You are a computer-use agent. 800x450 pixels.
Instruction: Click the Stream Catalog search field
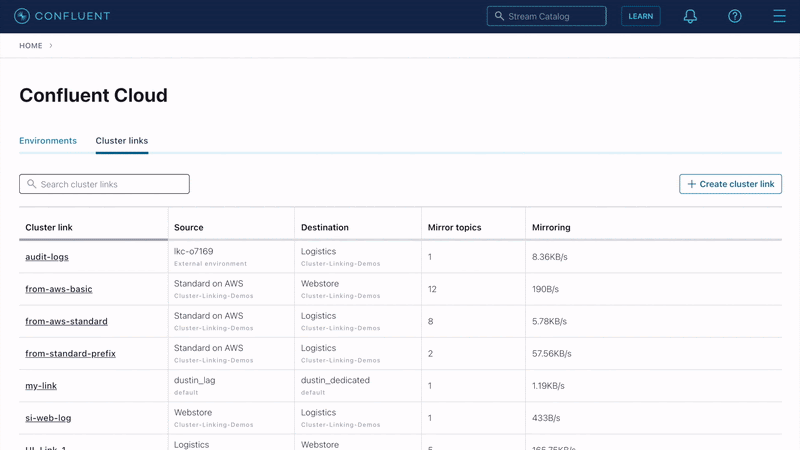pyautogui.click(x=546, y=16)
